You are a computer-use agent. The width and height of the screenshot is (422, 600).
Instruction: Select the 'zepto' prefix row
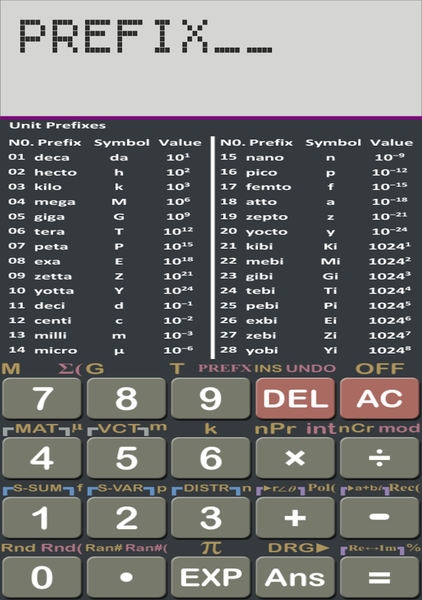(x=314, y=217)
